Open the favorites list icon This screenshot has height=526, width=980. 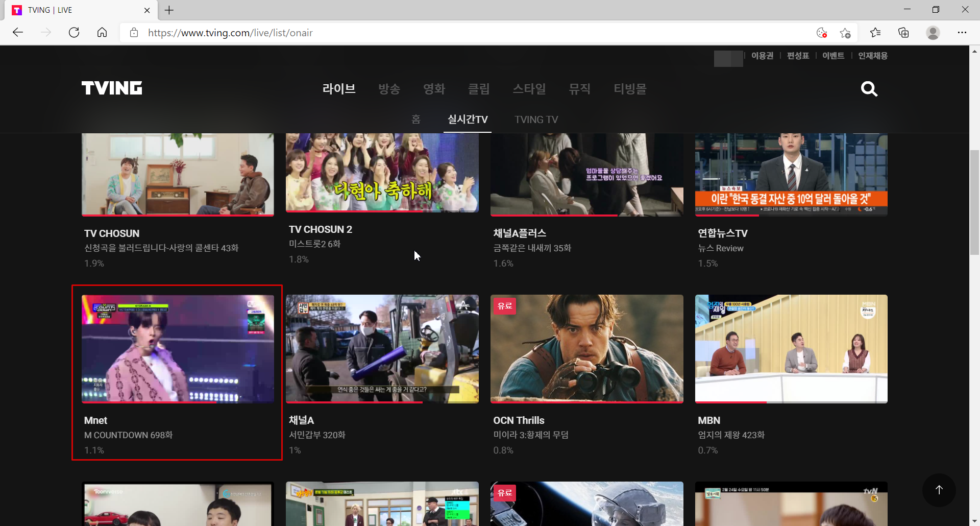(x=875, y=33)
